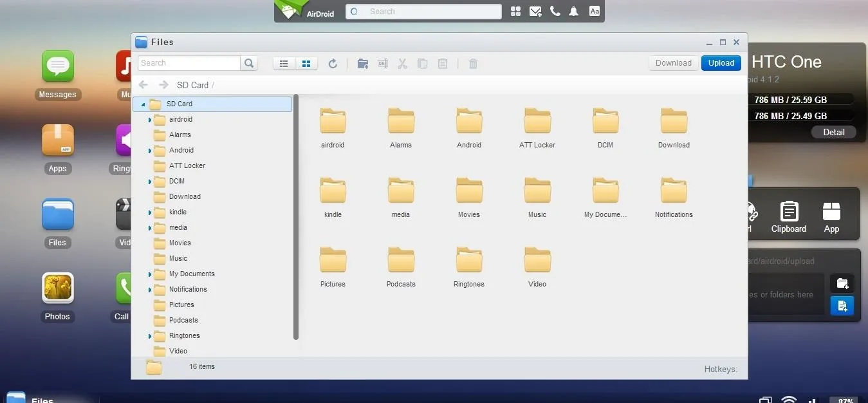Expand the Ringtones tree node
This screenshot has height=403, width=868.
(x=150, y=336)
